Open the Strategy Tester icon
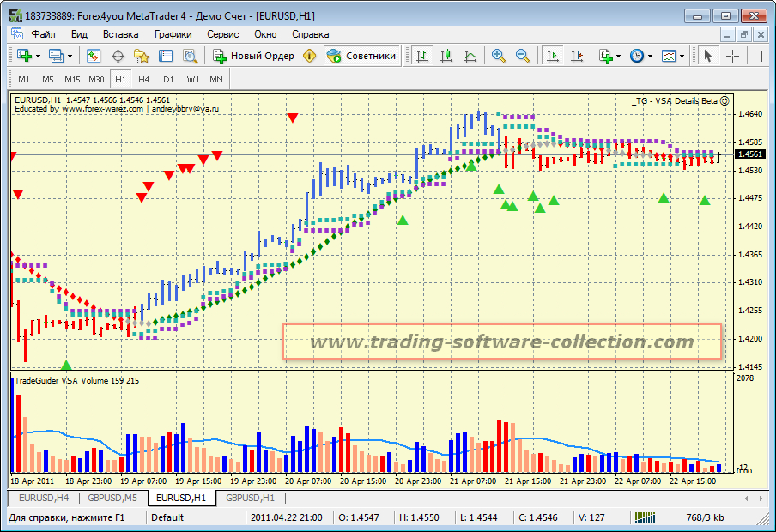The width and height of the screenshot is (776, 532). 190,56
